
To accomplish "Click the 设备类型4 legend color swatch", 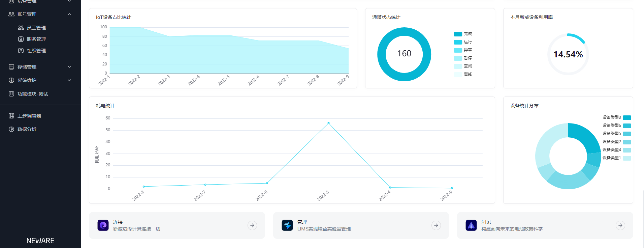I will pyautogui.click(x=627, y=150).
